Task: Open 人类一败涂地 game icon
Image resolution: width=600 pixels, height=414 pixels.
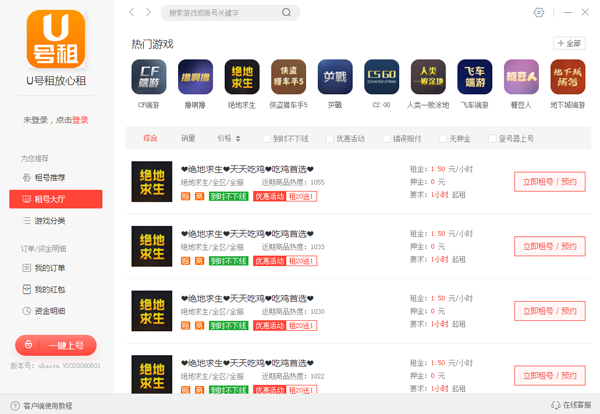Action: pyautogui.click(x=428, y=77)
